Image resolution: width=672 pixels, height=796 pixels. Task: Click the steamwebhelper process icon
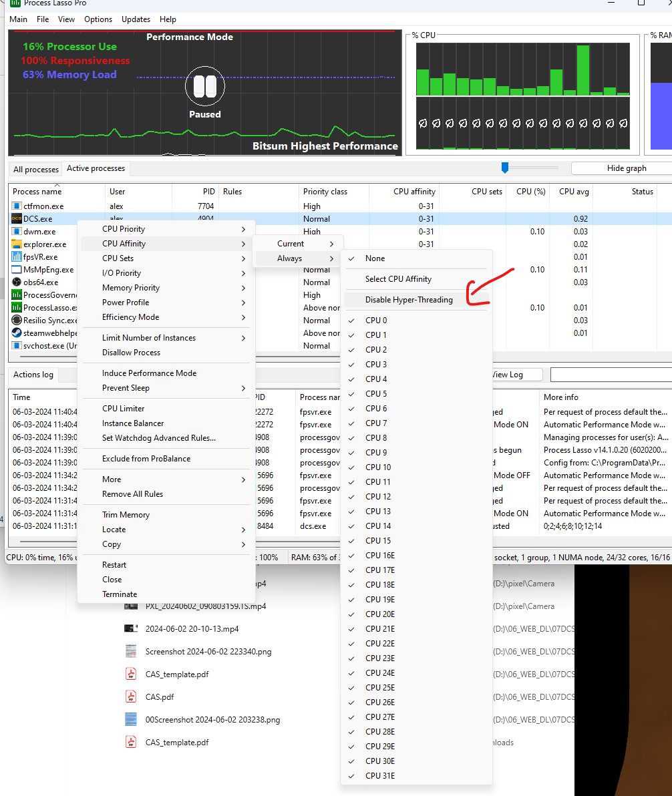point(16,333)
